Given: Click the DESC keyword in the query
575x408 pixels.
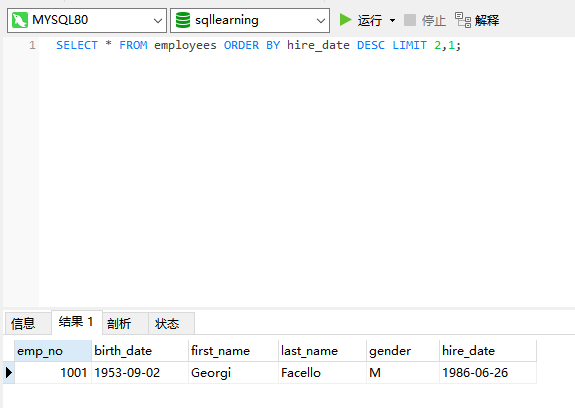Looking at the screenshot, I should pyautogui.click(x=371, y=45).
